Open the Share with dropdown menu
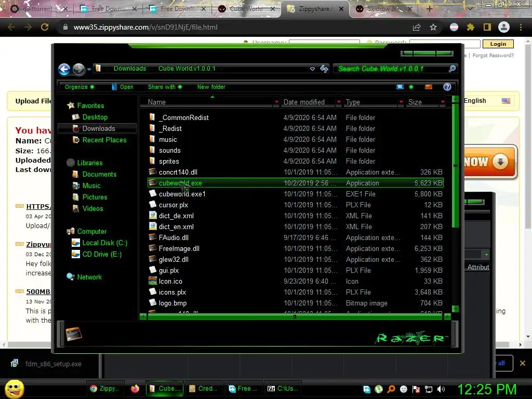Image resolution: width=532 pixels, height=399 pixels. coord(165,87)
